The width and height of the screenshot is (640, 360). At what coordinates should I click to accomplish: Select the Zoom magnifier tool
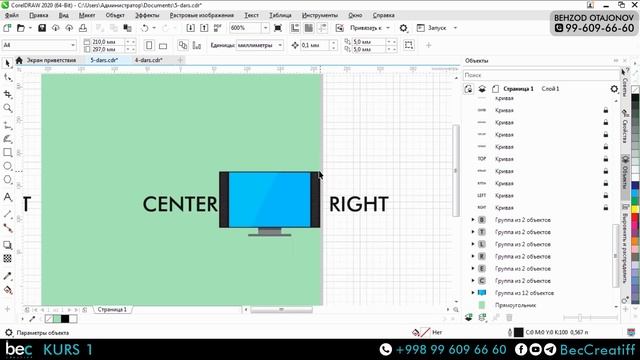click(7, 108)
